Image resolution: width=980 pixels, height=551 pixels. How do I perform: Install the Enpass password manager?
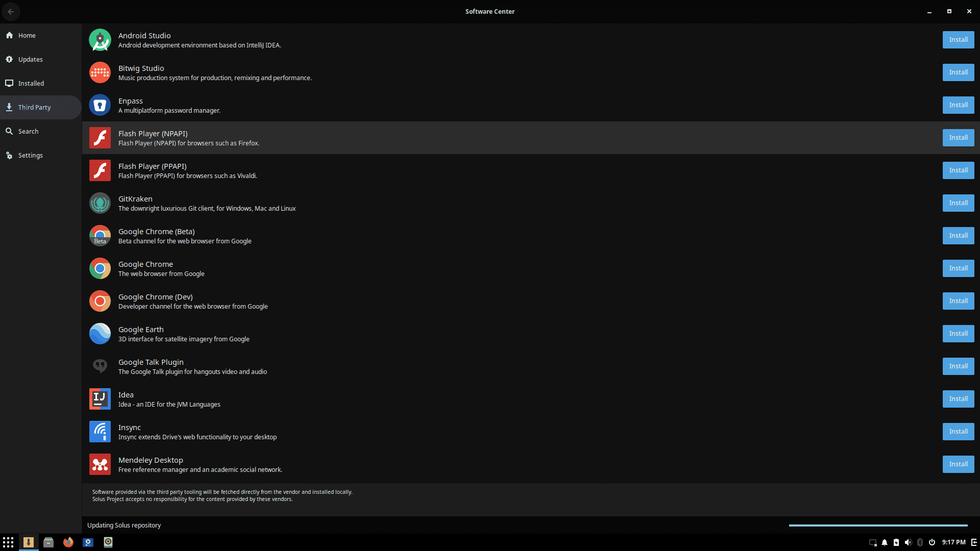point(958,105)
